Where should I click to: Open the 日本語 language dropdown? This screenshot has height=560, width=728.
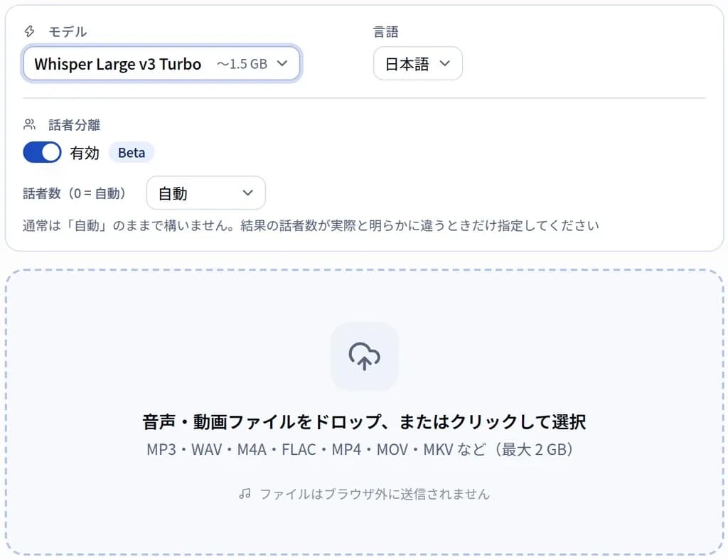click(417, 63)
